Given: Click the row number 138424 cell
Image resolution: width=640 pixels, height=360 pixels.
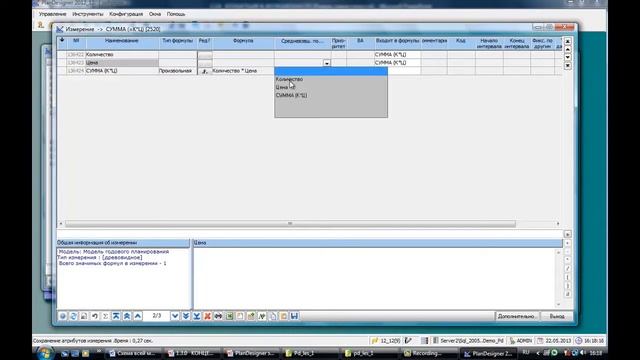Looking at the screenshot, I should coord(76,71).
